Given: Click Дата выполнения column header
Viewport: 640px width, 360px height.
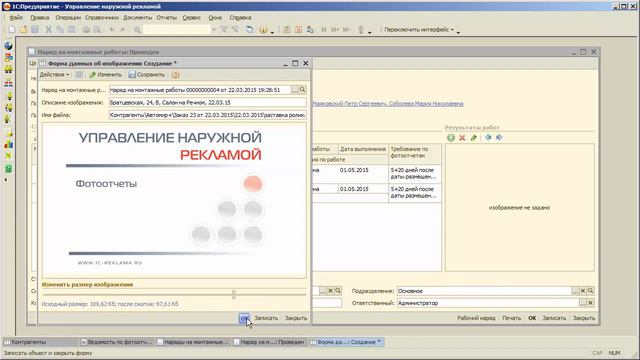Looking at the screenshot, I should 363,149.
